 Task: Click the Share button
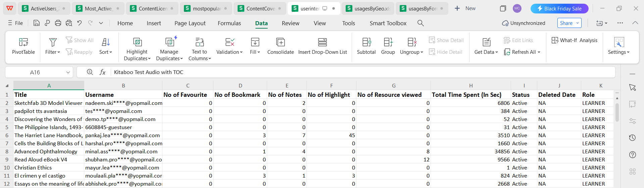569,23
